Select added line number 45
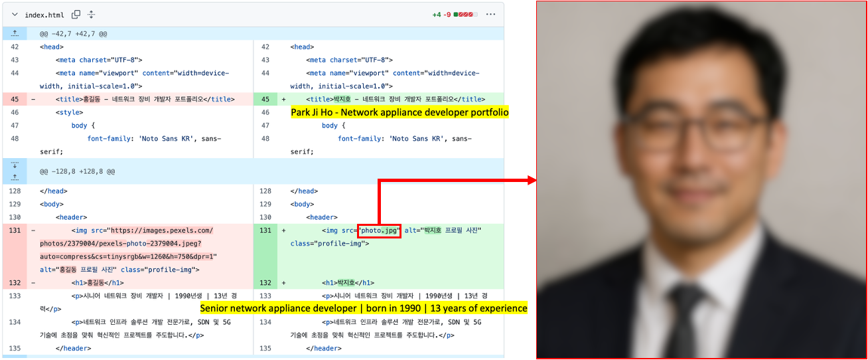Screen dimensions: 868x360 pyautogui.click(x=265, y=100)
